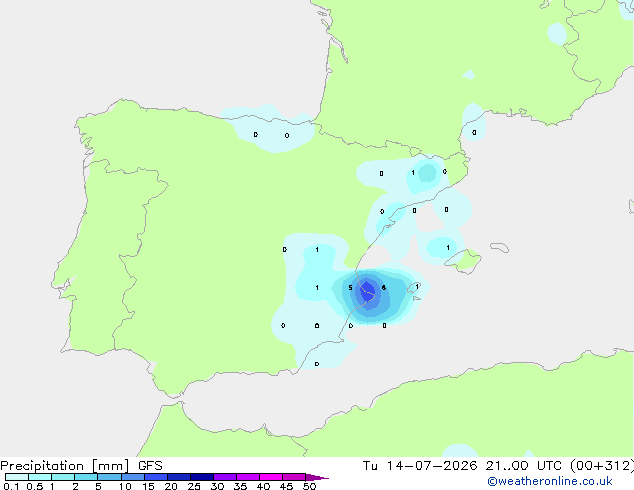
Task: Click the '0.1' legend scale label
Action: tap(11, 486)
